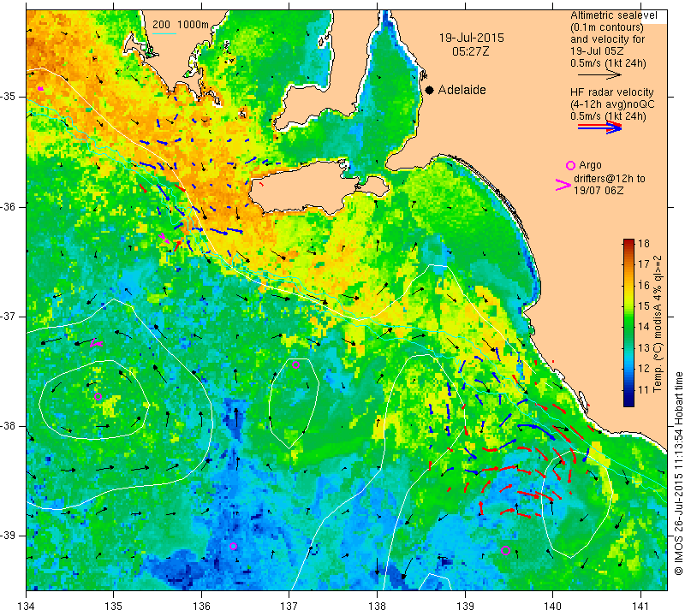Click the 18 label on temperature scale
The height and width of the screenshot is (616, 685).
(644, 243)
